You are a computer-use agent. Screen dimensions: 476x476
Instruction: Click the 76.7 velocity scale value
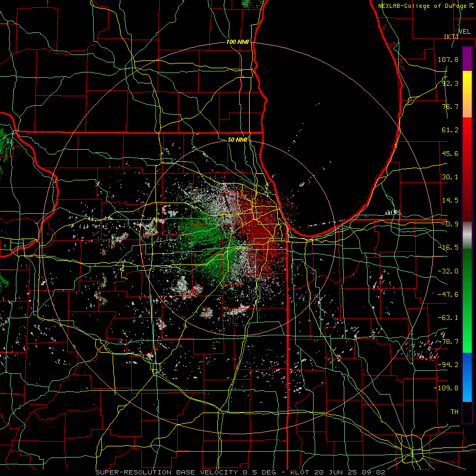coord(450,106)
